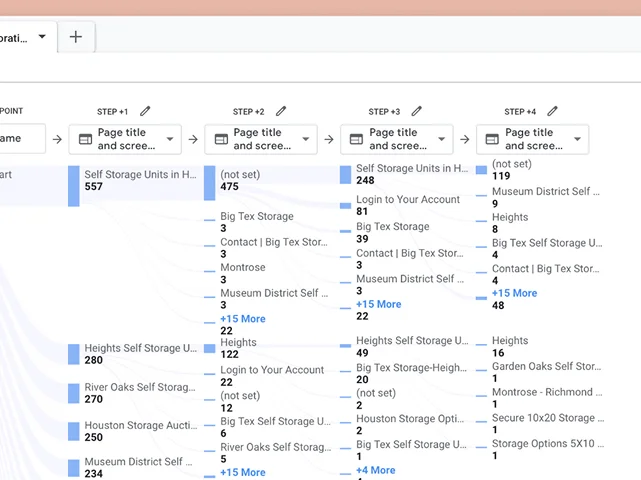Click the Login to Your Account 81 node
The height and width of the screenshot is (480, 641).
coord(346,205)
